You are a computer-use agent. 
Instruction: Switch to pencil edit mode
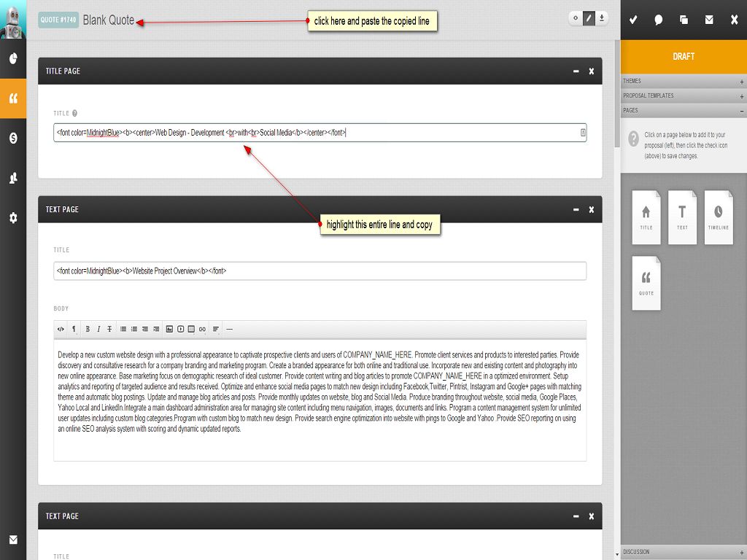[589, 18]
